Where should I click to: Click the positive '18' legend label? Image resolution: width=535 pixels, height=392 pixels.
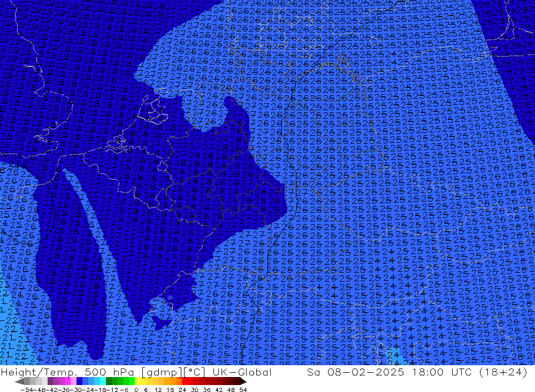tap(170, 390)
